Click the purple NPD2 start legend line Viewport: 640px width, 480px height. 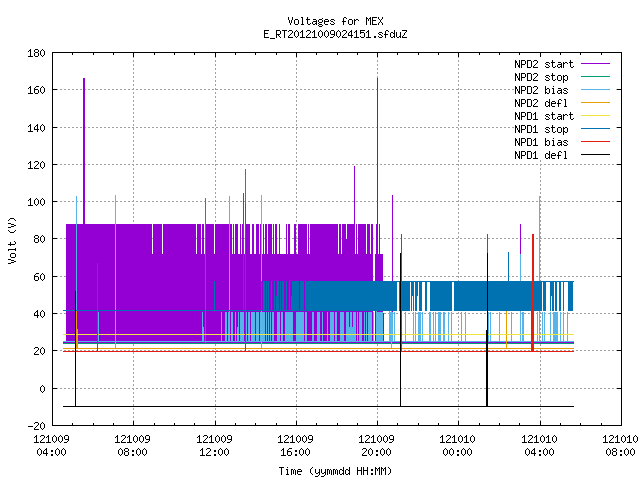coord(595,64)
